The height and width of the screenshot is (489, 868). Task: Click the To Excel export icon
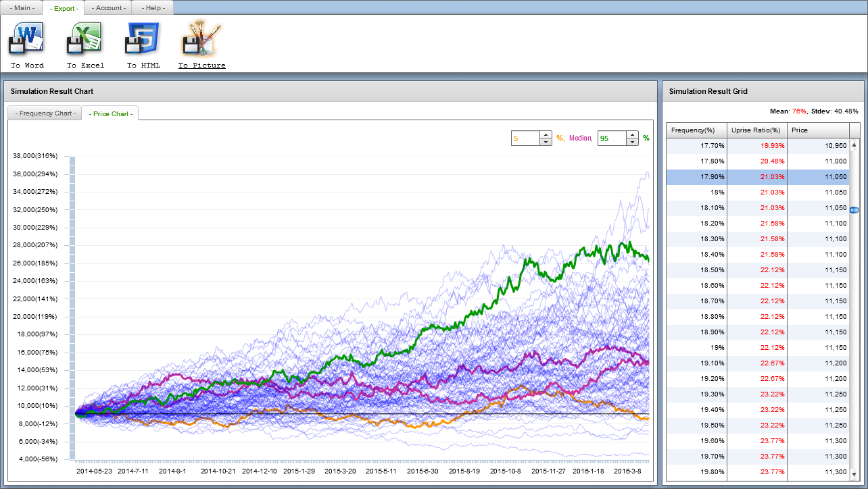[85, 38]
